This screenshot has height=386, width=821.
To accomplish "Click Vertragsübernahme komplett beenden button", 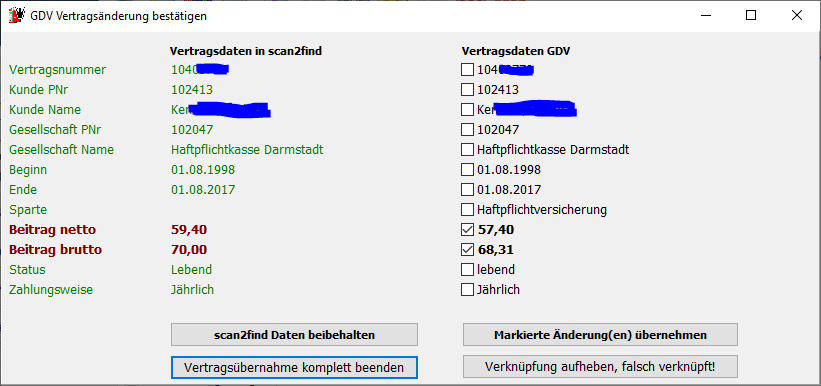I will (294, 367).
